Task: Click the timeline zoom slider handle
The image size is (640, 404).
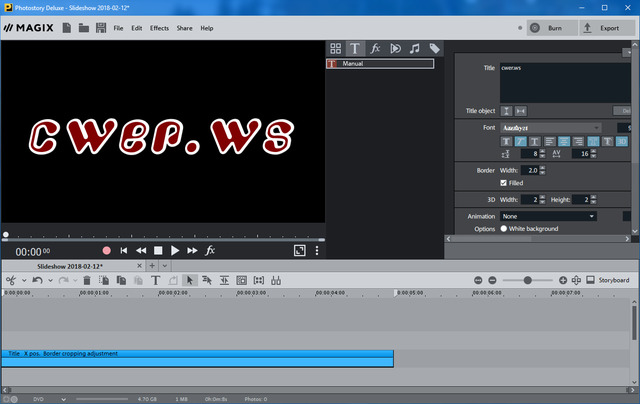Action: pyautogui.click(x=528, y=281)
